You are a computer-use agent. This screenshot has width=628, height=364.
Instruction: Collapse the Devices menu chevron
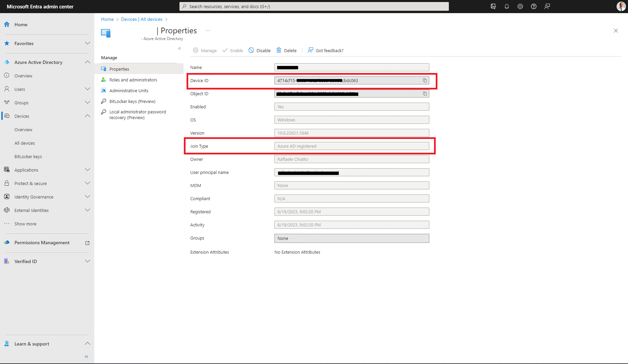pos(88,116)
